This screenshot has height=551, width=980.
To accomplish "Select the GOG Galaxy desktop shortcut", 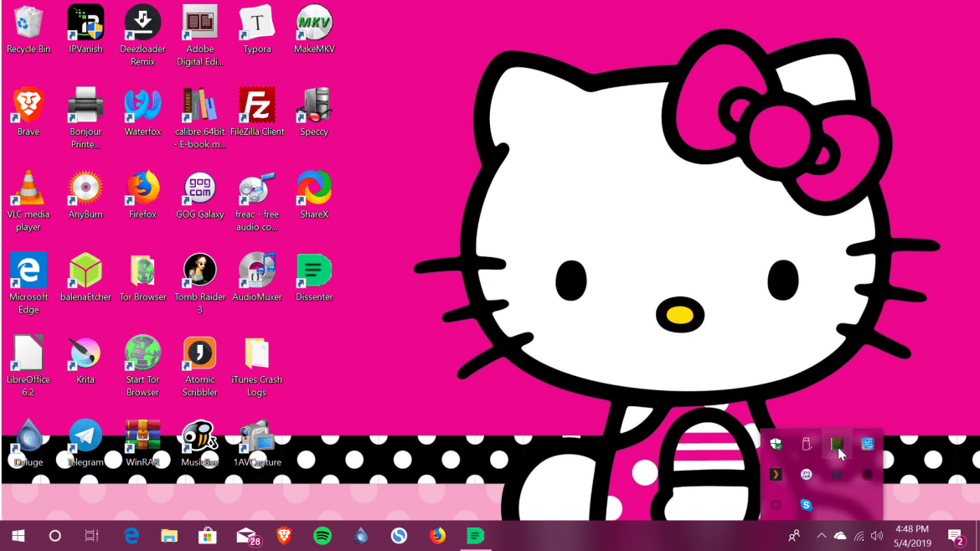I will pos(200,194).
